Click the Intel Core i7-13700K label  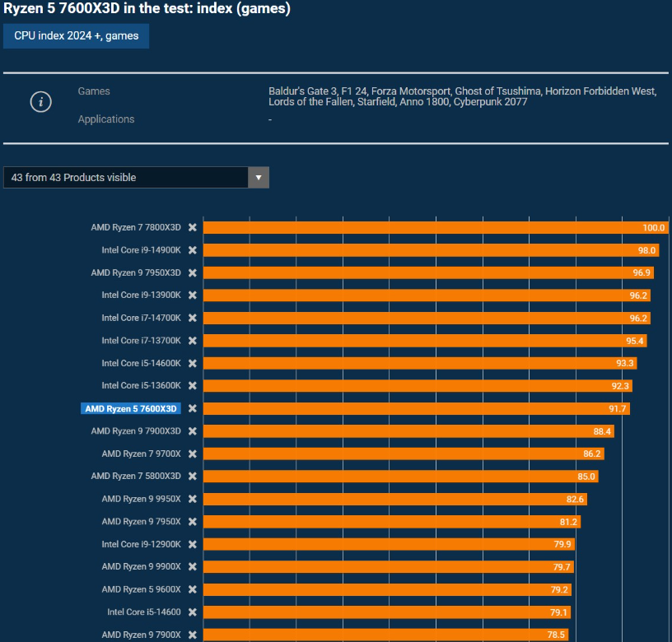(x=141, y=341)
